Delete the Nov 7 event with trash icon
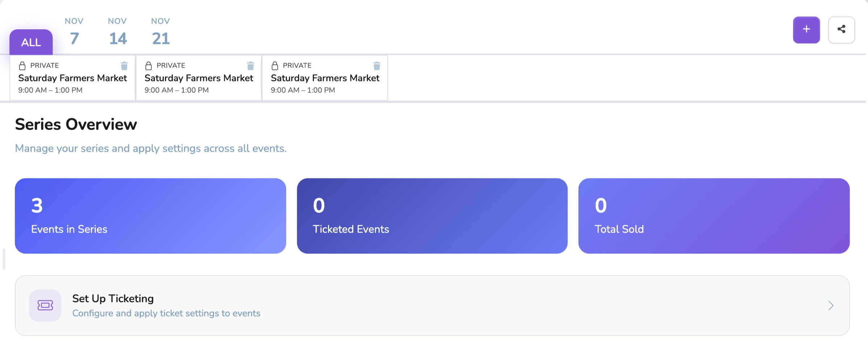 point(124,66)
